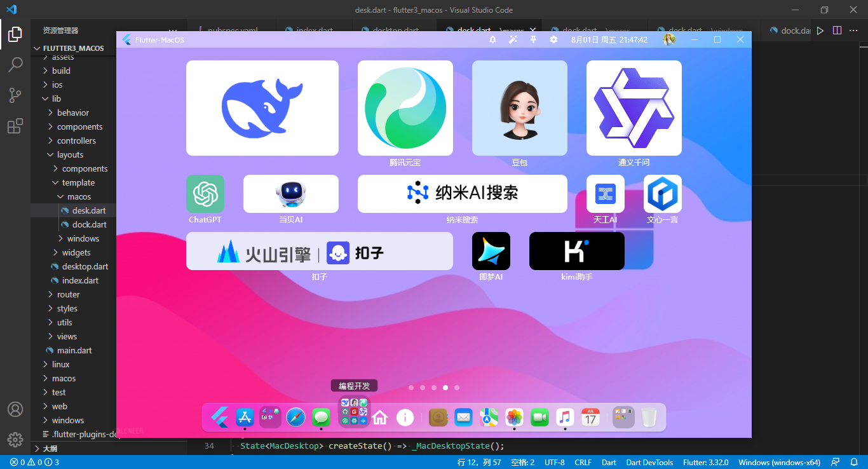Launch 豆包 from the desktop
The height and width of the screenshot is (469, 868).
519,108
